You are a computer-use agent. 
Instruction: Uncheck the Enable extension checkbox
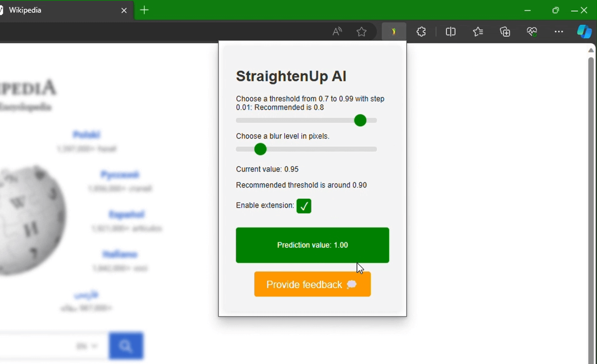(304, 206)
